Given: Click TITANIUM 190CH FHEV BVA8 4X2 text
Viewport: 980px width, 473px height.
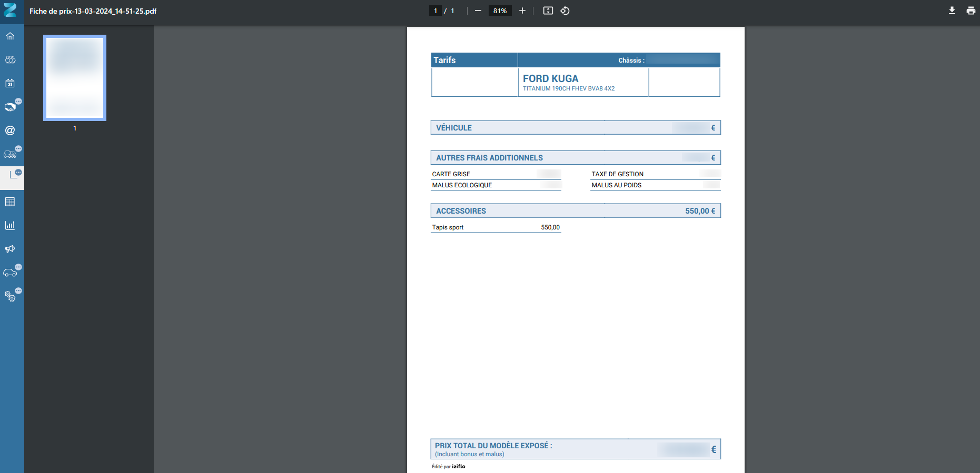Looking at the screenshot, I should click(x=569, y=88).
